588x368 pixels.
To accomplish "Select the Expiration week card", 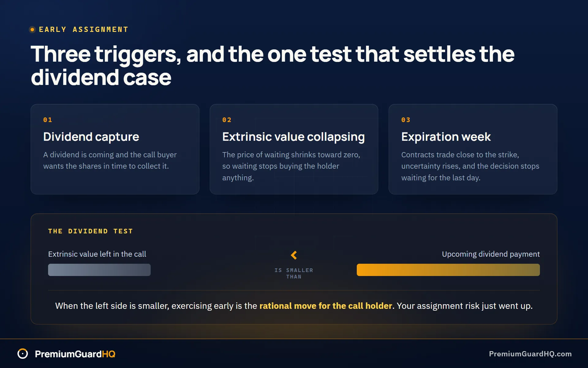I will pos(473,149).
